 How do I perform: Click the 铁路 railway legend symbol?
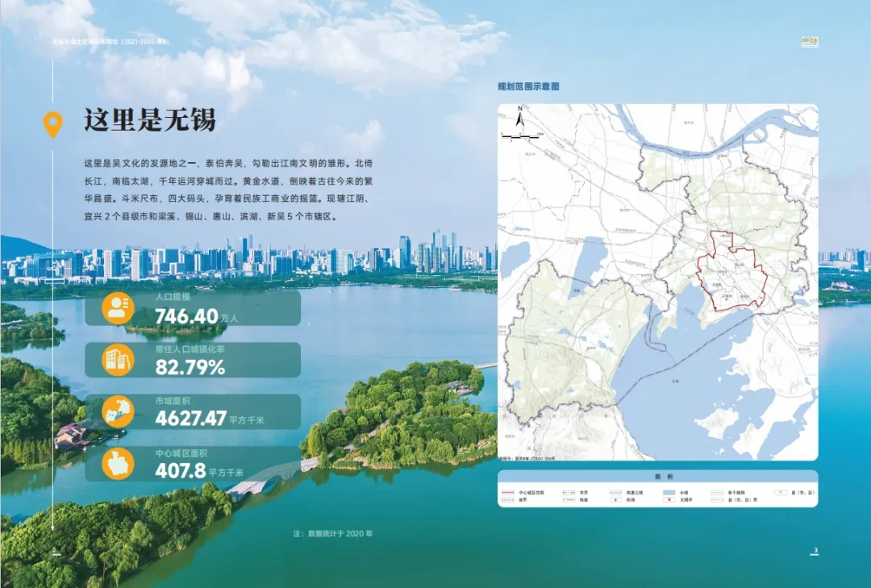569,499
